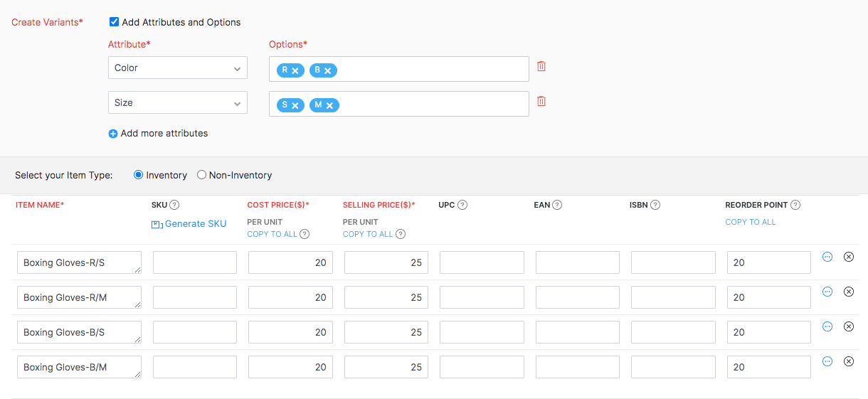
Task: Remove the Boxing Gloves-B/M variant row
Action: [848, 361]
